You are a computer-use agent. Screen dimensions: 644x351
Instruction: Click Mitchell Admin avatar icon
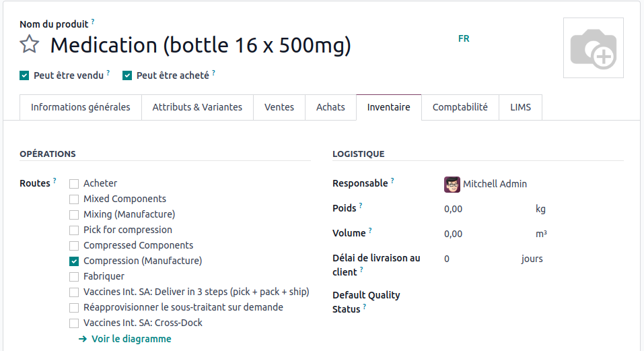tap(452, 184)
